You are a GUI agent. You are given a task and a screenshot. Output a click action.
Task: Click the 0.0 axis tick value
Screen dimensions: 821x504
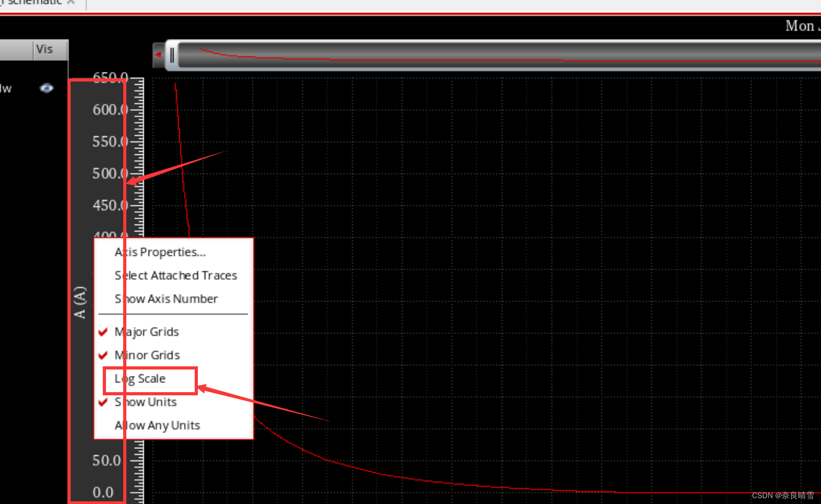103,492
